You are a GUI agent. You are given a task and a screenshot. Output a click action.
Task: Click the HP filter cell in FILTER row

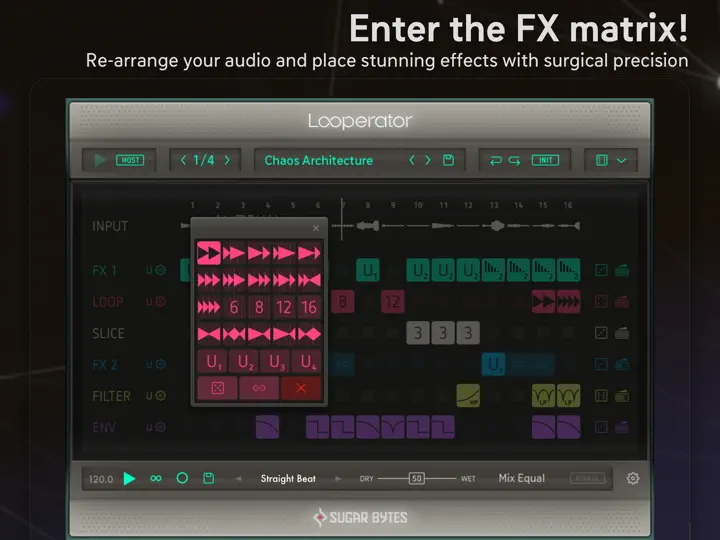pyautogui.click(x=468, y=395)
